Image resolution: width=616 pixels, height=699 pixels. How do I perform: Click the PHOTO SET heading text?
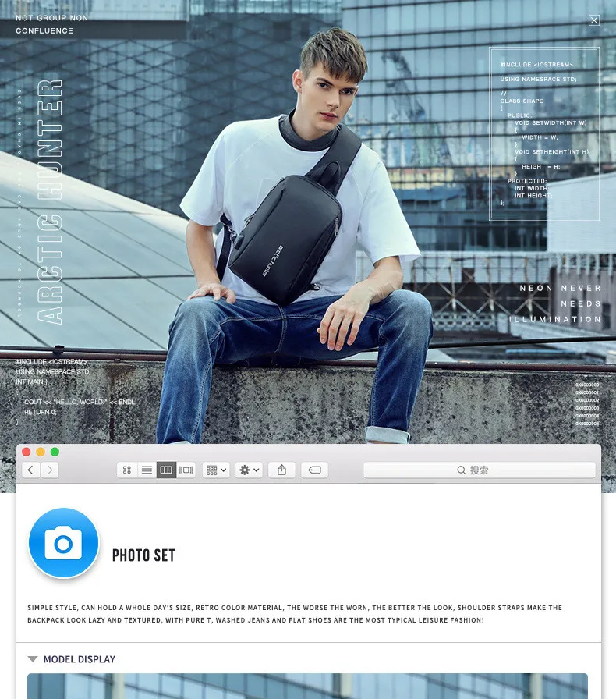(143, 555)
